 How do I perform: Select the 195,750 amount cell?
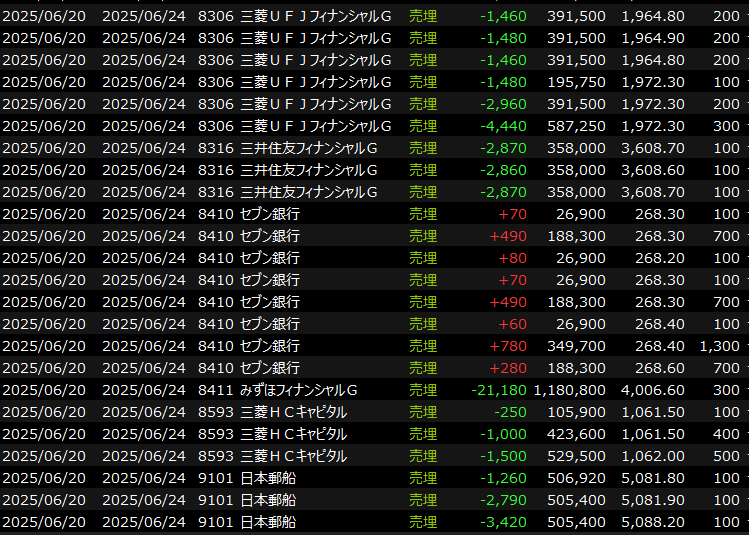[577, 82]
